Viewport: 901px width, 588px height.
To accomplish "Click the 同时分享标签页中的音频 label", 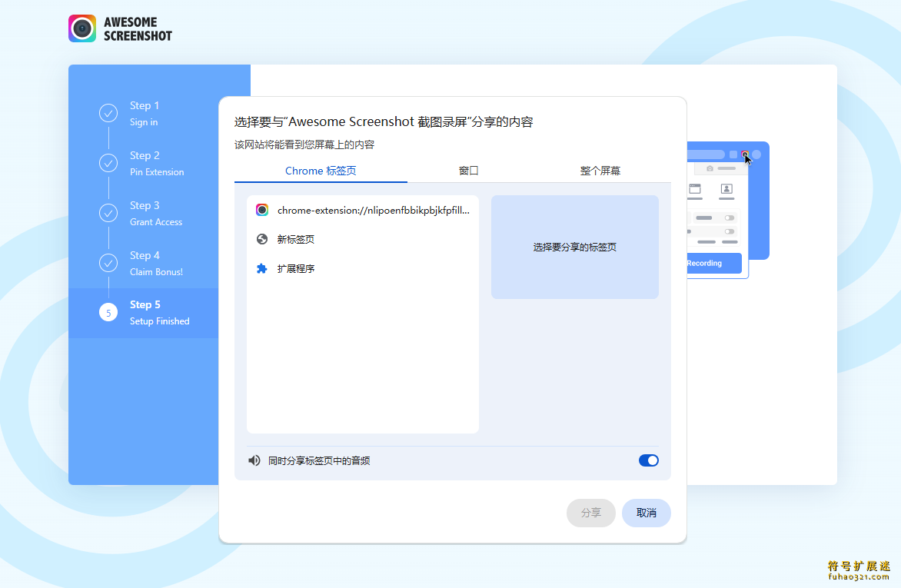I will [319, 460].
